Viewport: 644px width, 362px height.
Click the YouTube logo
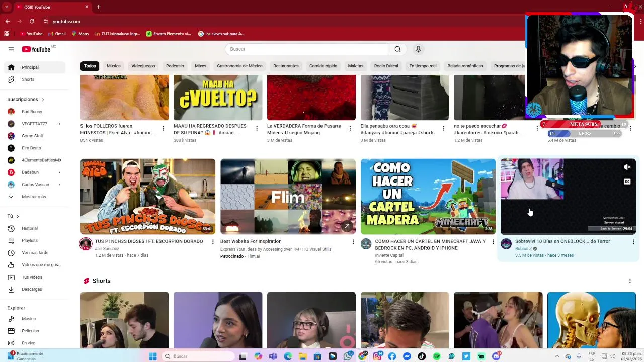pyautogui.click(x=36, y=49)
